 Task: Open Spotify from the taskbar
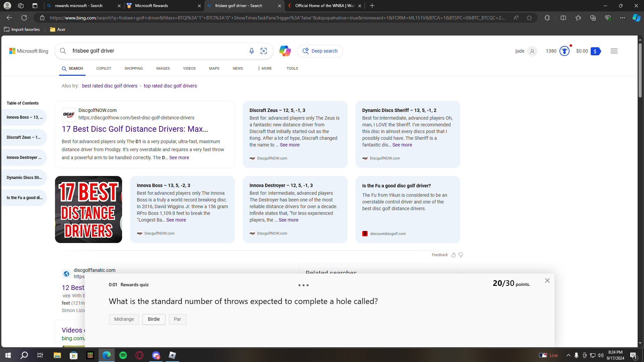(123, 355)
